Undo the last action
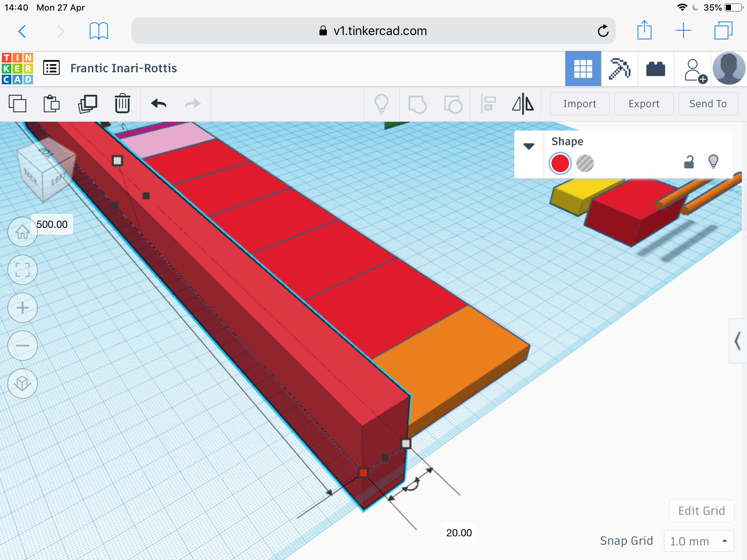The image size is (747, 560). click(x=159, y=104)
